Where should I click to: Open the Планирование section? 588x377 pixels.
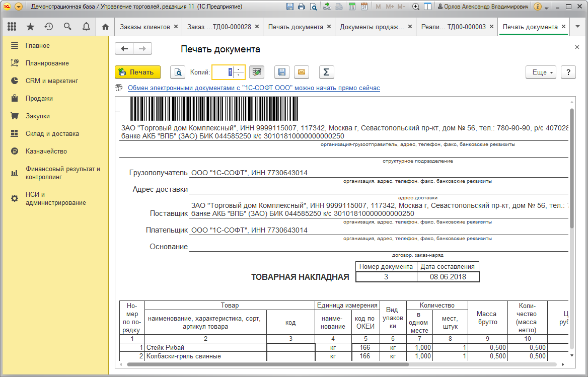click(47, 63)
